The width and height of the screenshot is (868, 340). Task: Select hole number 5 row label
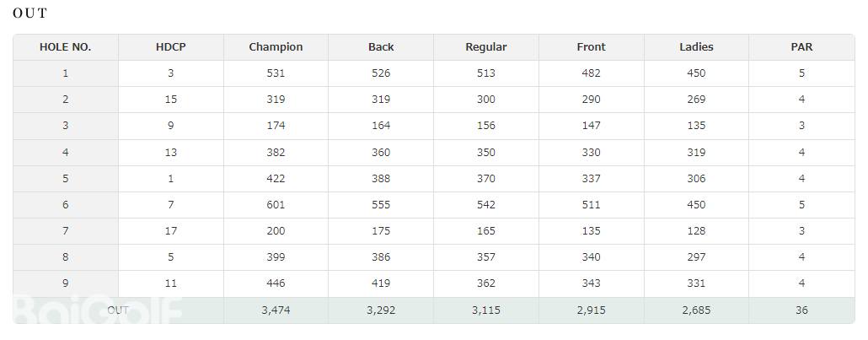coord(66,179)
